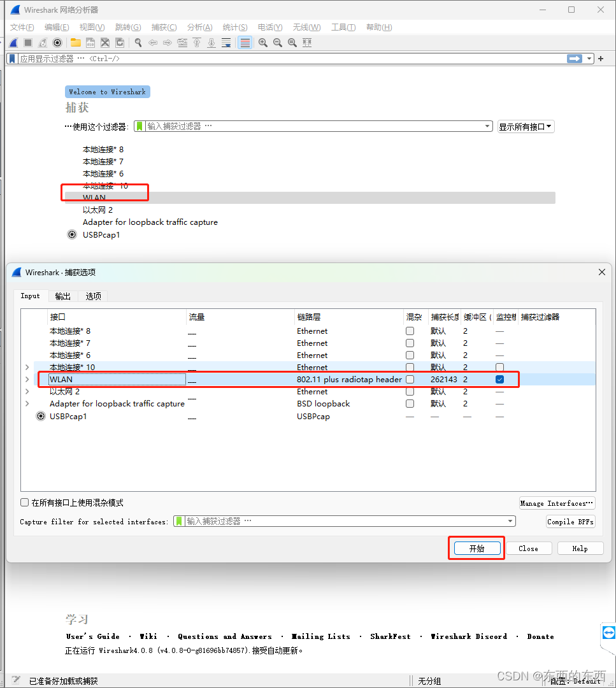Image resolution: width=616 pixels, height=688 pixels.
Task: Zoom in on main window text
Action: pyautogui.click(x=263, y=43)
